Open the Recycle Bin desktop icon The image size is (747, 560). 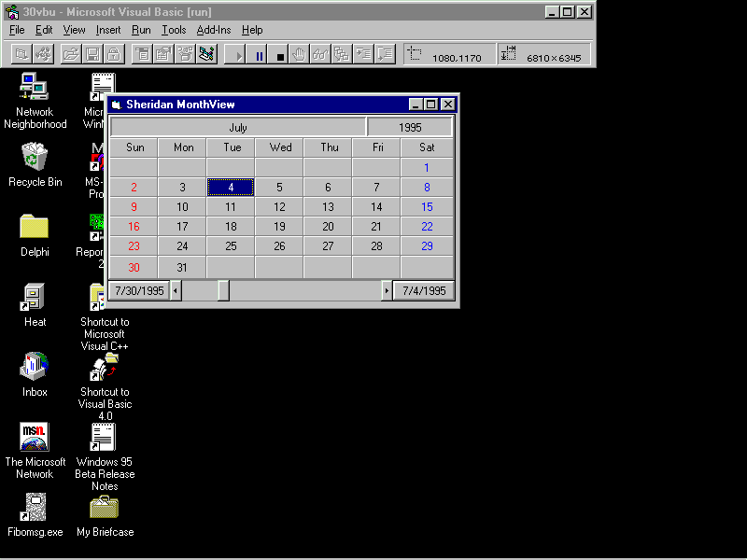coord(35,158)
